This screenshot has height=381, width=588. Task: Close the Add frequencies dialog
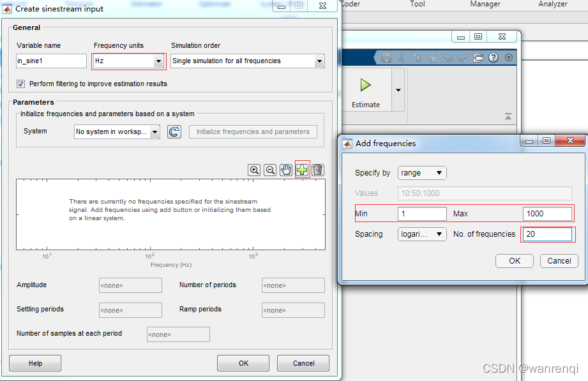click(x=570, y=140)
